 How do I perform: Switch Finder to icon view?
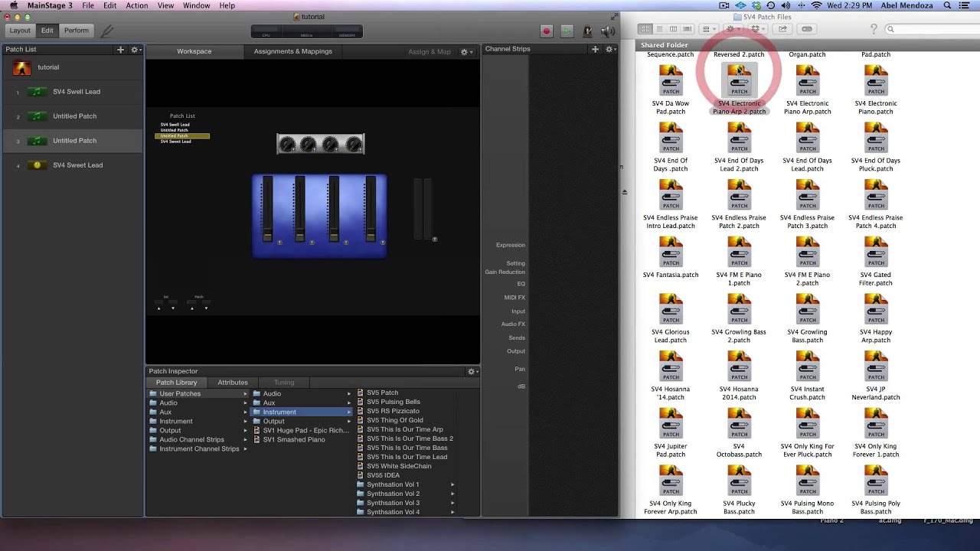pos(646,29)
